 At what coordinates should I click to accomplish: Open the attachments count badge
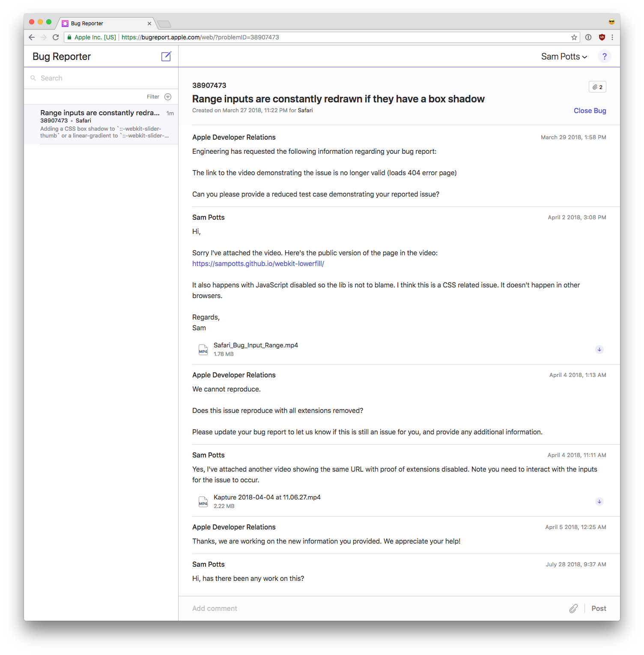[597, 87]
